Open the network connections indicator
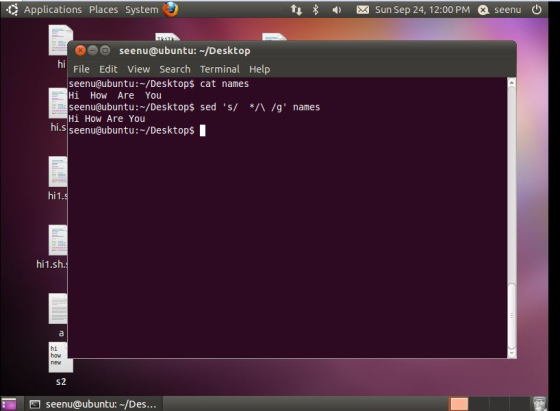Screen dimensions: 560x411 [296, 10]
